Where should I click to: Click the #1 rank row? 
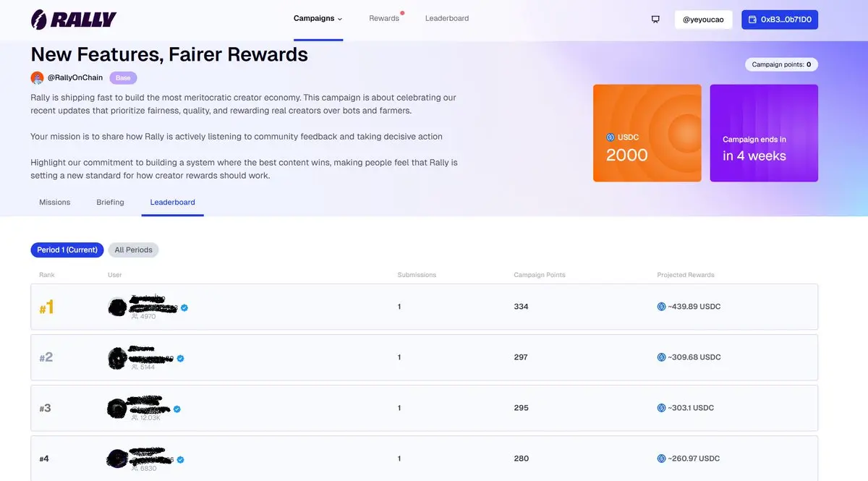(x=424, y=307)
